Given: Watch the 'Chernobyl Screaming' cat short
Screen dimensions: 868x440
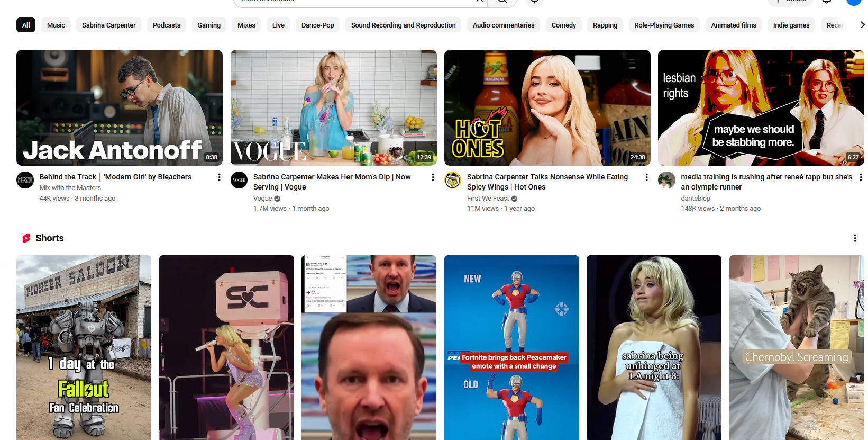Looking at the screenshot, I should (797, 347).
